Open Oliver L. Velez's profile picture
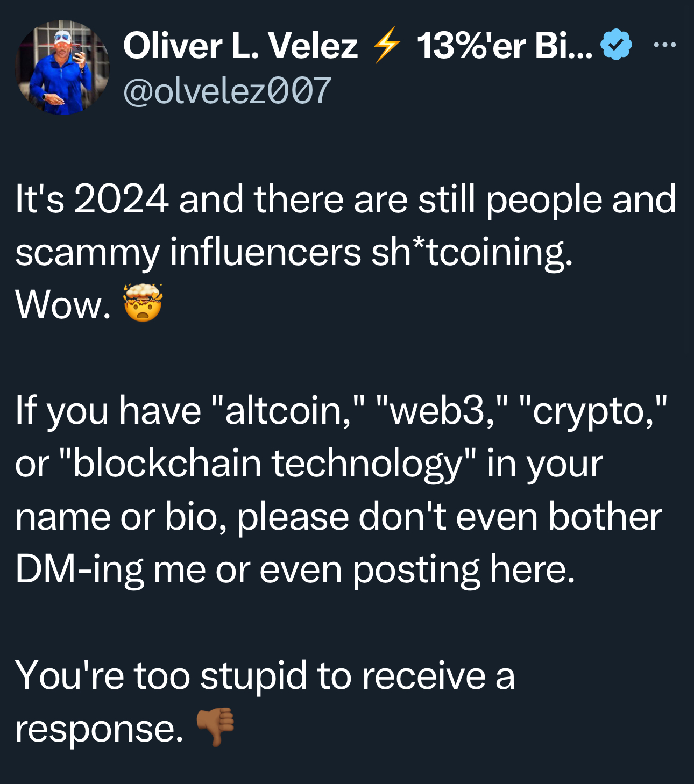 coord(62,67)
